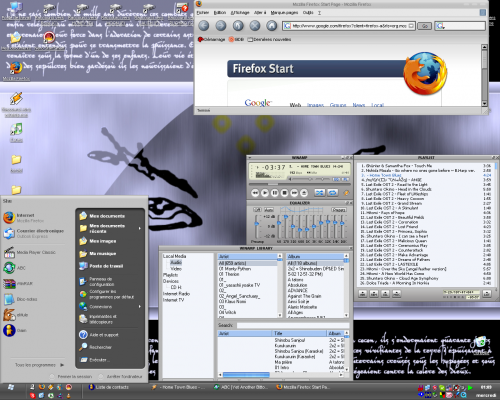Image resolution: width=500 pixels, height=400 pixels.
Task: Open Mes images in Start menu
Action: tap(110, 241)
